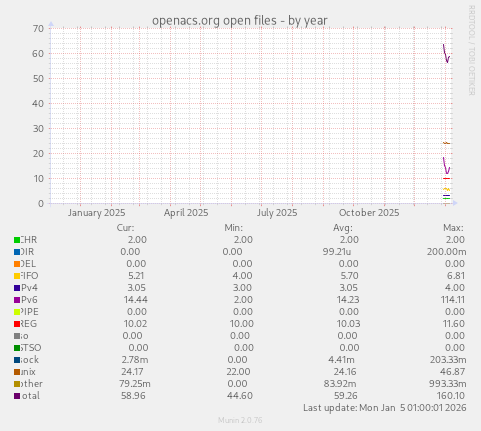Click the other current value 79.25m

coord(135,384)
